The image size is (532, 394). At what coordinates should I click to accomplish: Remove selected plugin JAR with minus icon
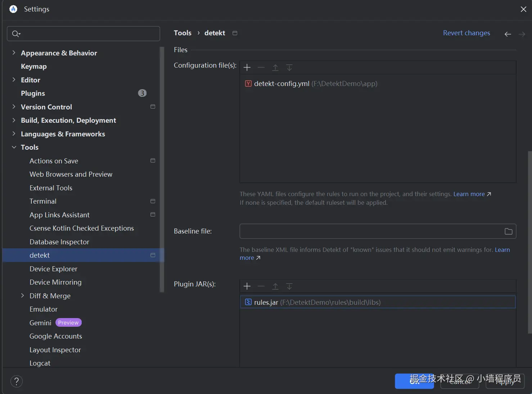tap(261, 286)
